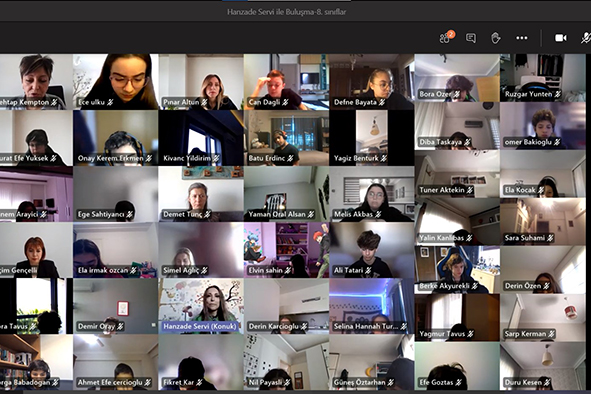Image resolution: width=591 pixels, height=394 pixels.
Task: Toggle the camera on or off
Action: coord(560,38)
